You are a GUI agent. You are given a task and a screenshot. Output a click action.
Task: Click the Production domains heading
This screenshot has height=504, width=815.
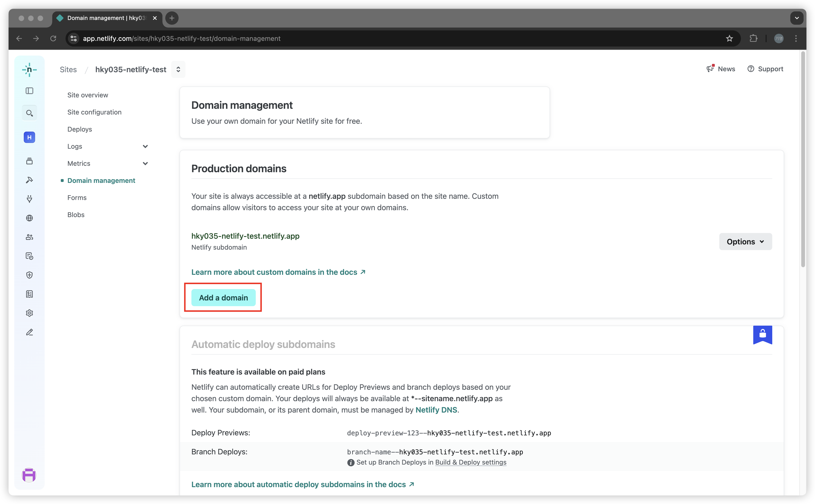(239, 168)
